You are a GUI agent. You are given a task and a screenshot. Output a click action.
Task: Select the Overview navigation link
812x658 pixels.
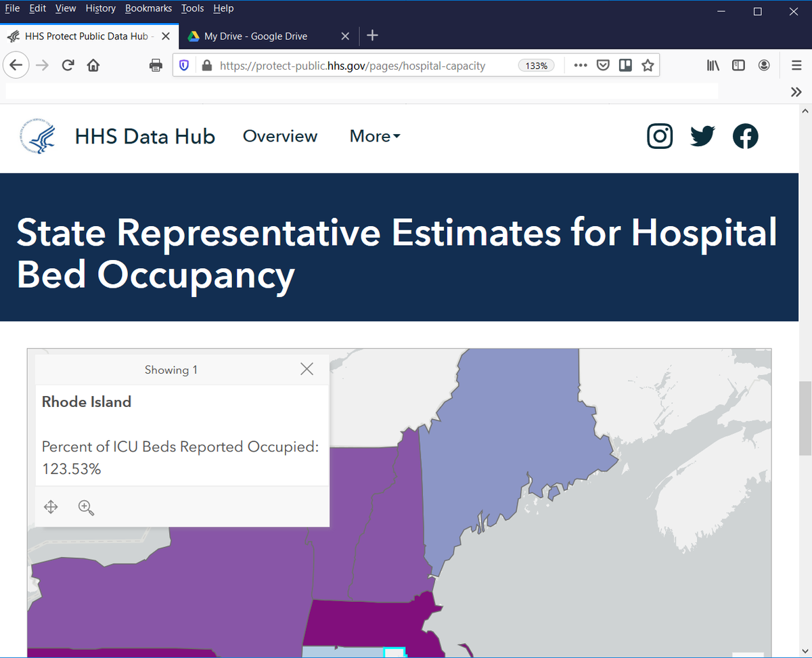(x=279, y=136)
